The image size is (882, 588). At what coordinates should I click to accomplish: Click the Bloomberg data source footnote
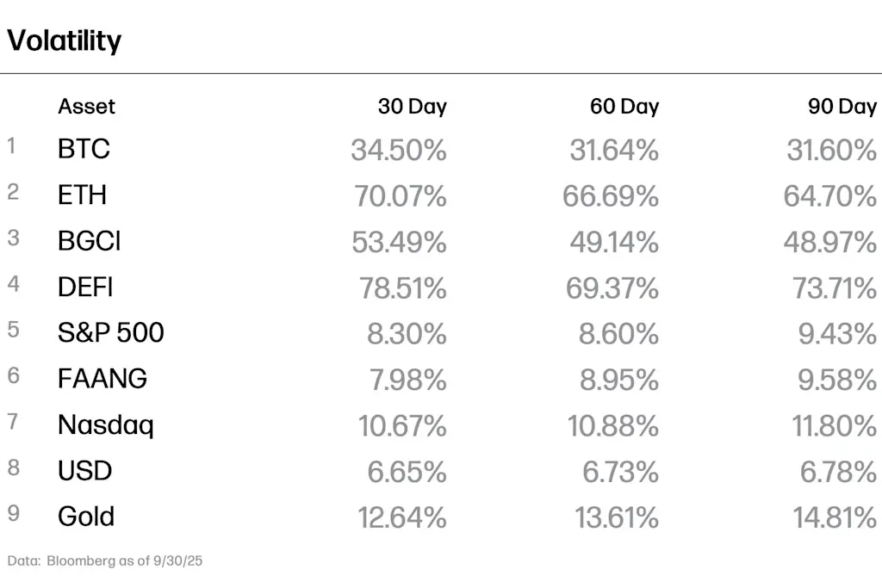click(104, 561)
